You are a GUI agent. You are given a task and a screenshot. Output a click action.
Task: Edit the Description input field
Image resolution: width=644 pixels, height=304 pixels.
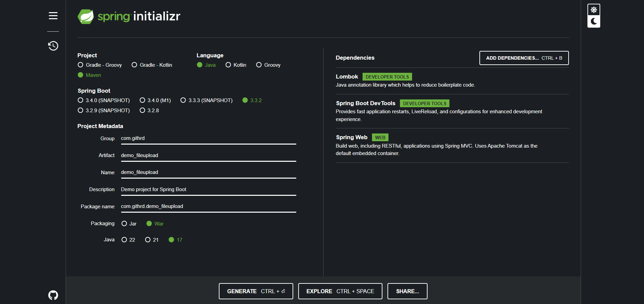[208, 189]
